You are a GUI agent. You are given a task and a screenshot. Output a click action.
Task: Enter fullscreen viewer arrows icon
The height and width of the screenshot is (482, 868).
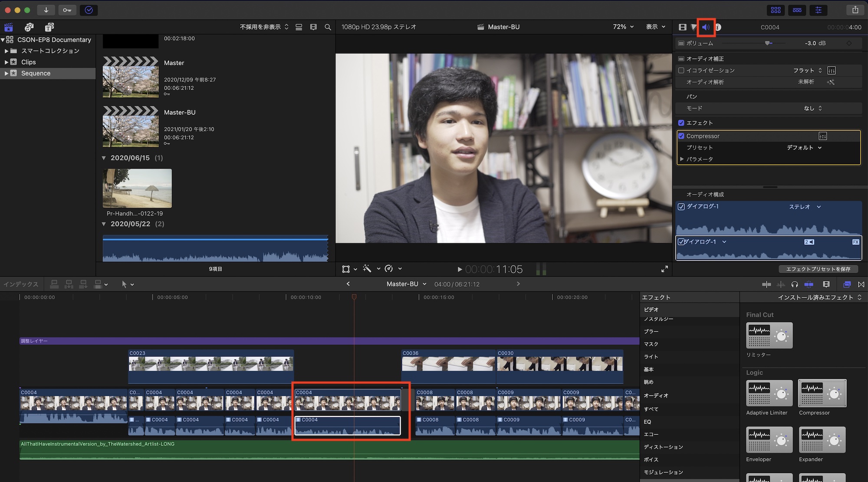tap(664, 269)
